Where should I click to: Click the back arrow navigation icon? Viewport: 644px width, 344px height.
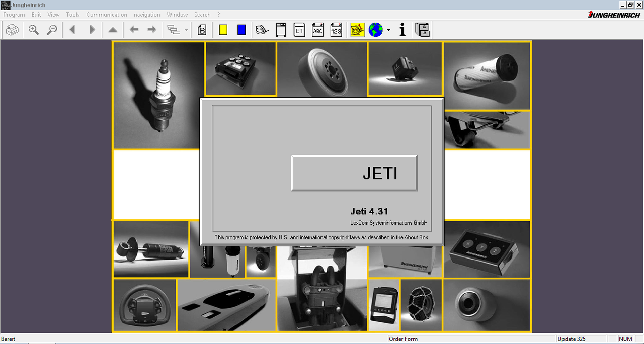[134, 30]
